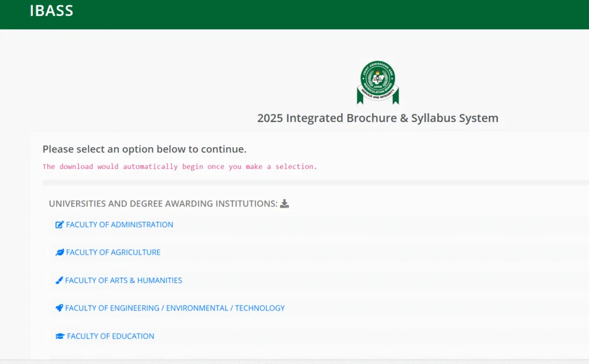589x364 pixels.
Task: Click the graduation cap icon beside Faculty of Education
Action: (x=60, y=336)
